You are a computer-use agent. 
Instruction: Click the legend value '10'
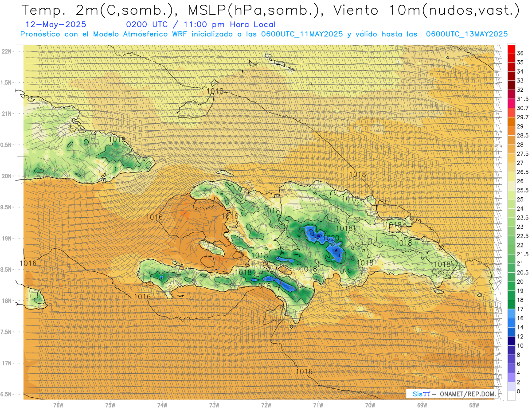tap(520, 345)
